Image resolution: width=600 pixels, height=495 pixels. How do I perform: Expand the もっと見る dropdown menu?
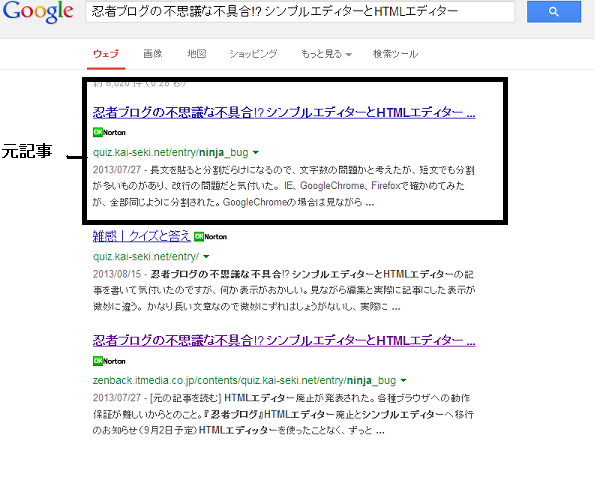tap(326, 54)
